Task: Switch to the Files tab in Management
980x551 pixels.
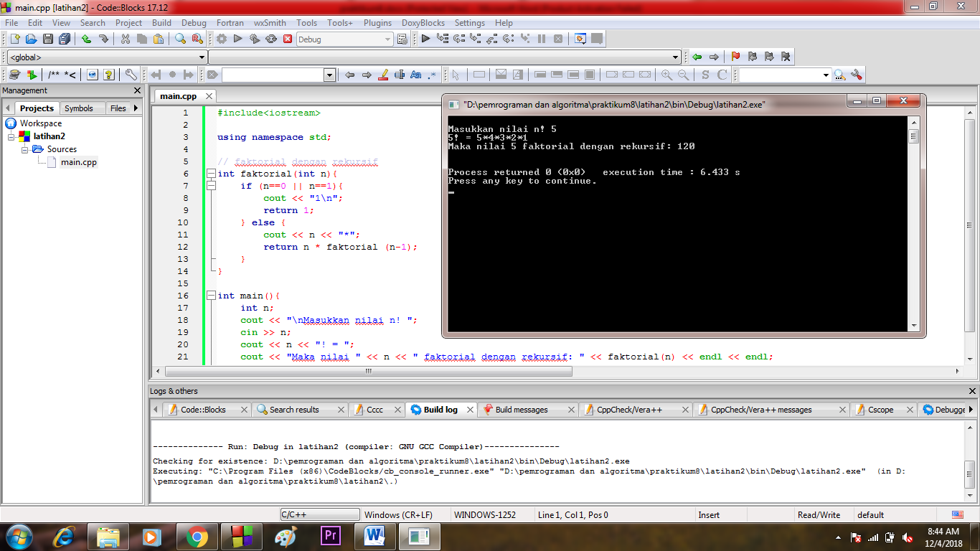Action: pos(118,108)
